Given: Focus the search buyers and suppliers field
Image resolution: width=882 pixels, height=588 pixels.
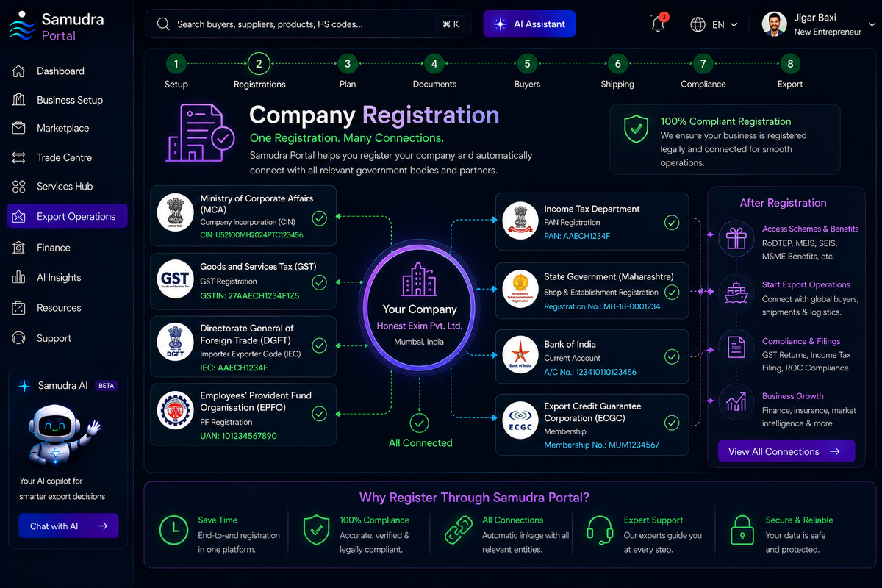Looking at the screenshot, I should [307, 24].
